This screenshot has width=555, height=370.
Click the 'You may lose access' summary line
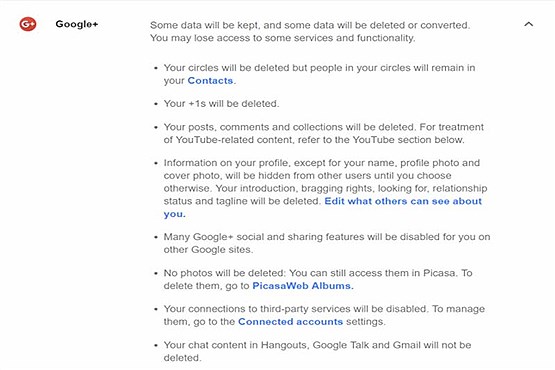click(282, 38)
